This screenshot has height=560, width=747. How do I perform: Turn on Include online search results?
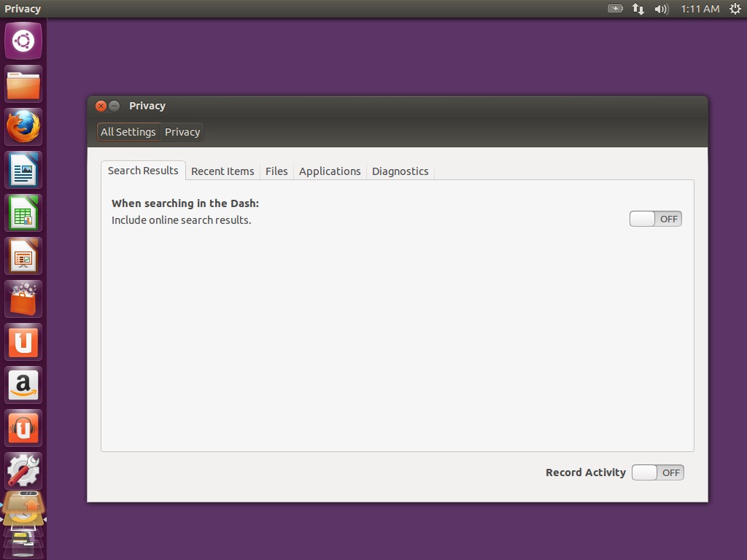(656, 219)
